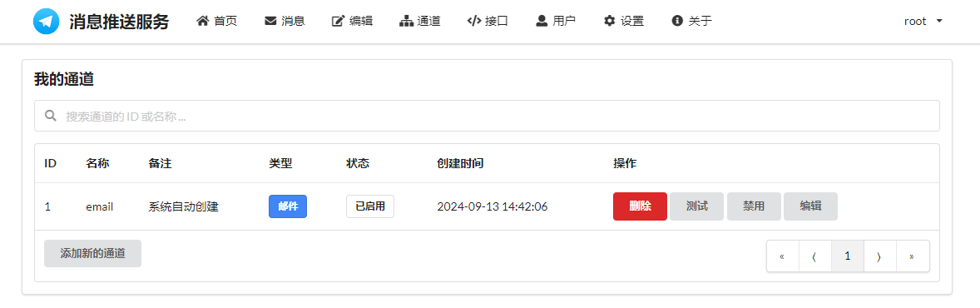Open the 首页 menu item
Viewport: 980px width, 308px height.
pos(217,22)
